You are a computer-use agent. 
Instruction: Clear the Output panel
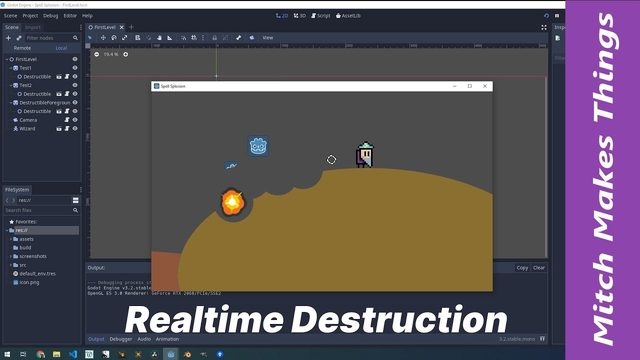(539, 268)
